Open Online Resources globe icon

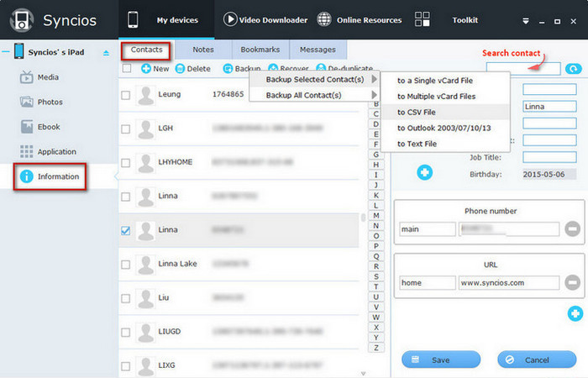coord(324,19)
